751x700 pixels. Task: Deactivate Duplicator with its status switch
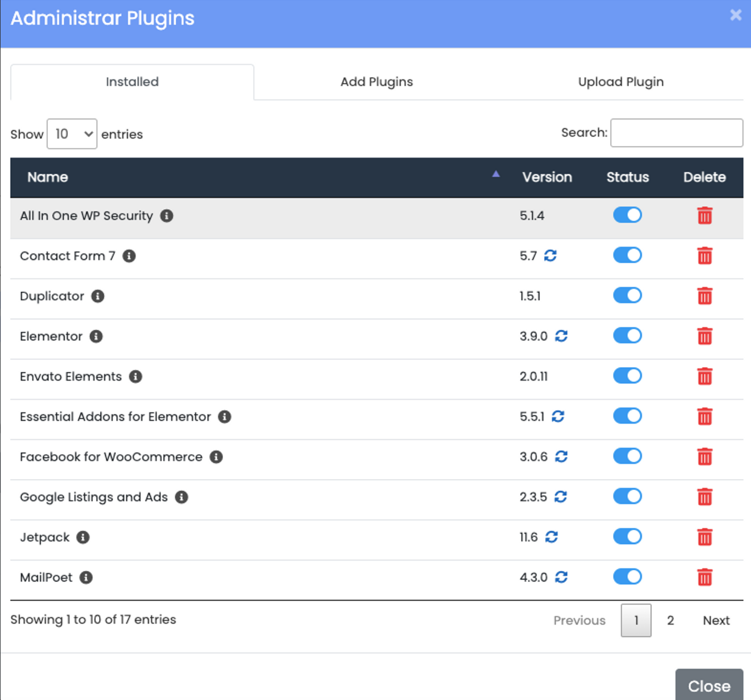tap(628, 295)
